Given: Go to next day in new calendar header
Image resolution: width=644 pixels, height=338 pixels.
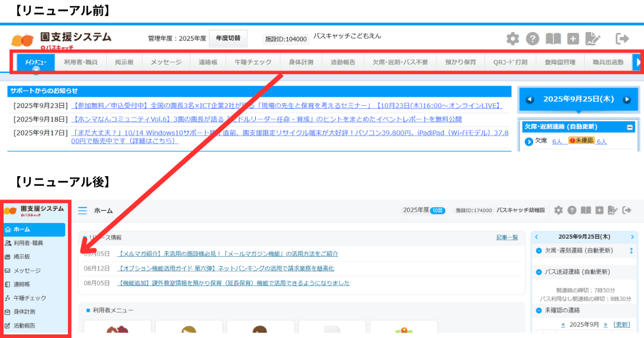Looking at the screenshot, I should [x=632, y=237].
